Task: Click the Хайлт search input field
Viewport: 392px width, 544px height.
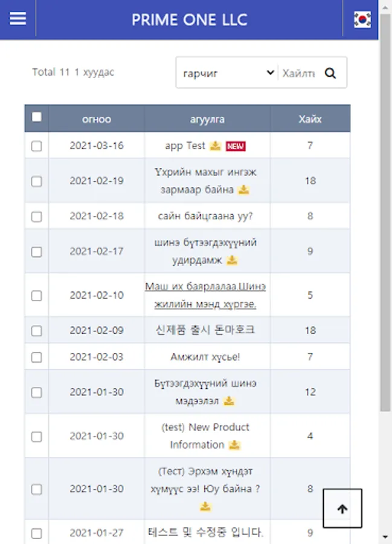Action: tap(299, 73)
